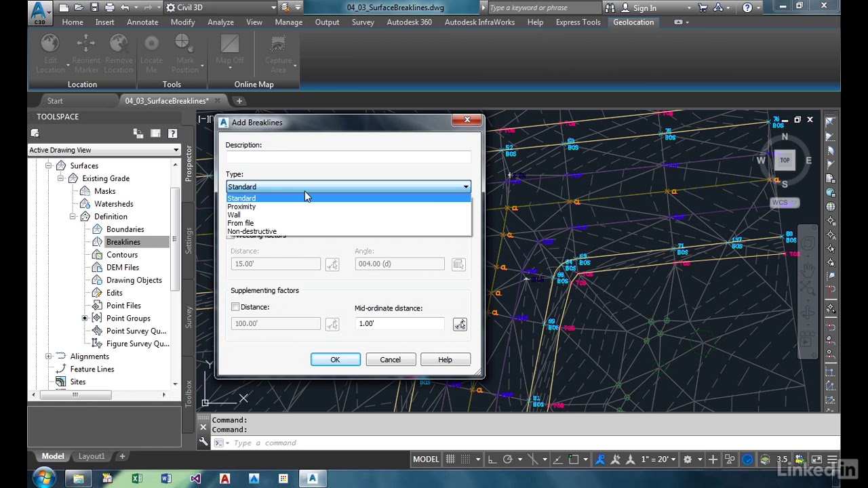Click the command line input

[x=529, y=443]
